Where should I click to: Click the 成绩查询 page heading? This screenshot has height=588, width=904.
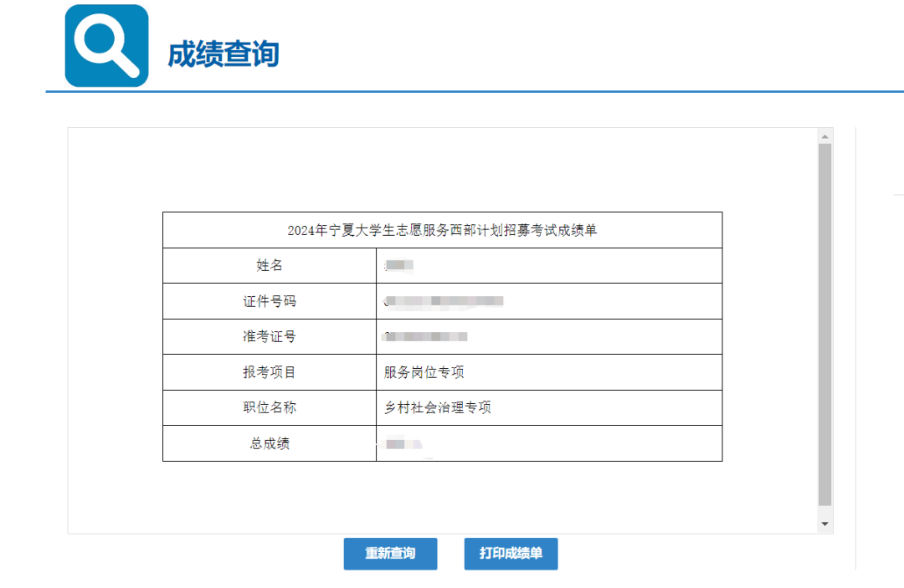pos(223,54)
